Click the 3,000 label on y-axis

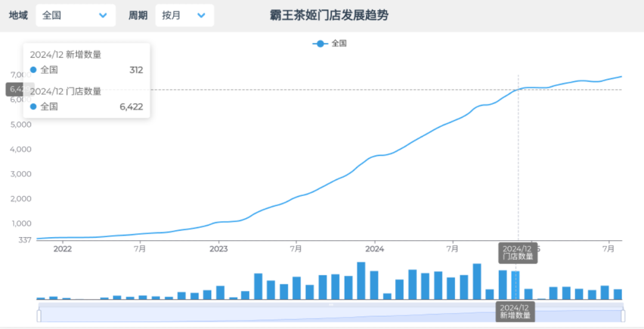coord(20,174)
